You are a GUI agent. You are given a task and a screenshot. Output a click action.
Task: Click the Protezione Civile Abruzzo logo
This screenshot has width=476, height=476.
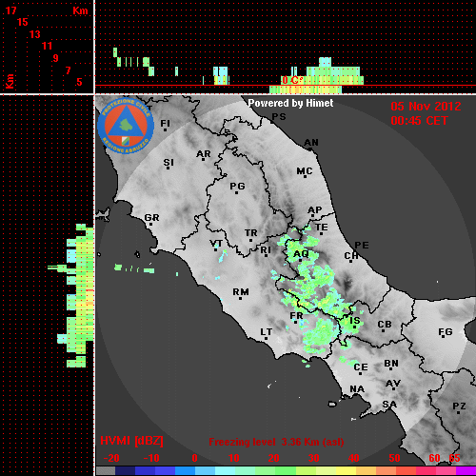(126, 126)
